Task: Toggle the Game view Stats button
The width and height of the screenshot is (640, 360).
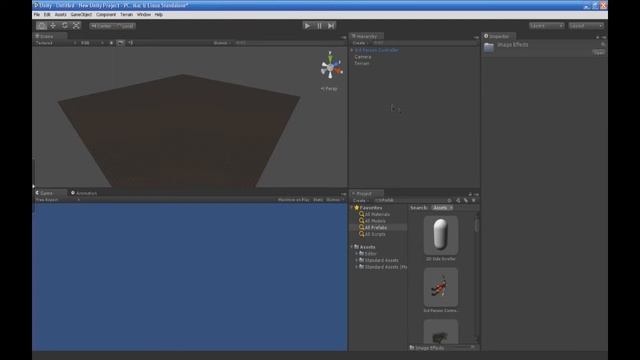Action: [x=318, y=200]
